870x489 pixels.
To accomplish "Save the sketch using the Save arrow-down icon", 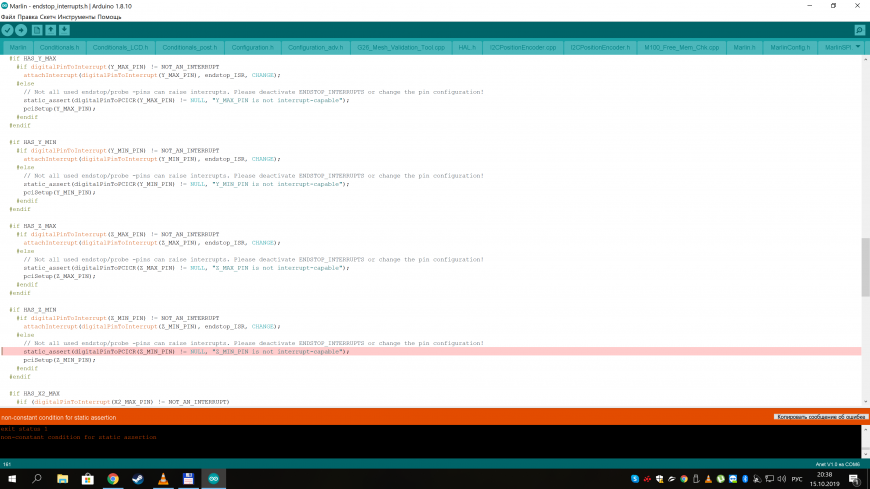I will 64,30.
